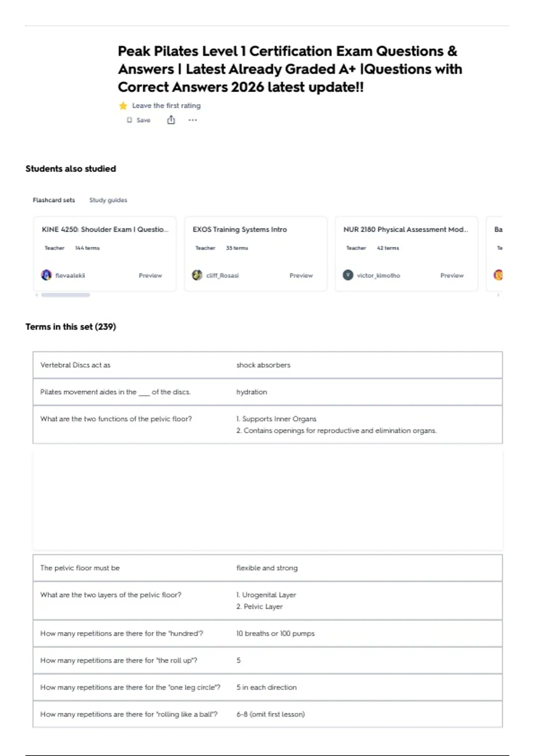Screen dimensions: 534x756
Task: Open the share icon below the title
Action: [x=171, y=120]
